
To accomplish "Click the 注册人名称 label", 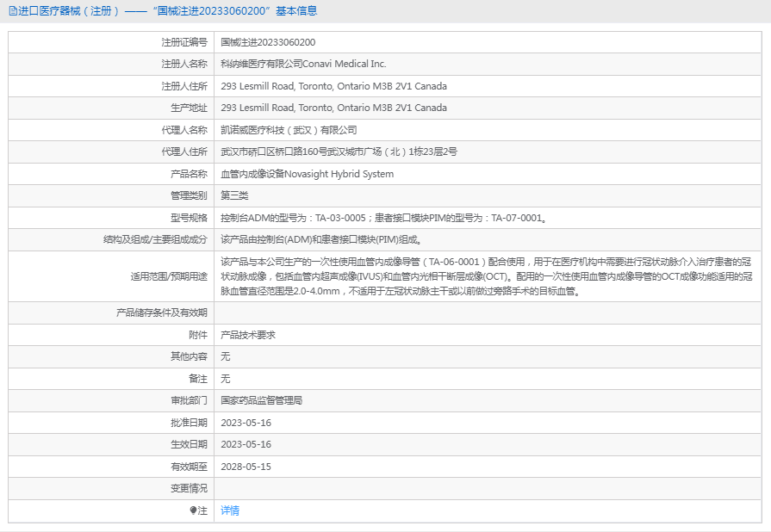I will tap(184, 64).
